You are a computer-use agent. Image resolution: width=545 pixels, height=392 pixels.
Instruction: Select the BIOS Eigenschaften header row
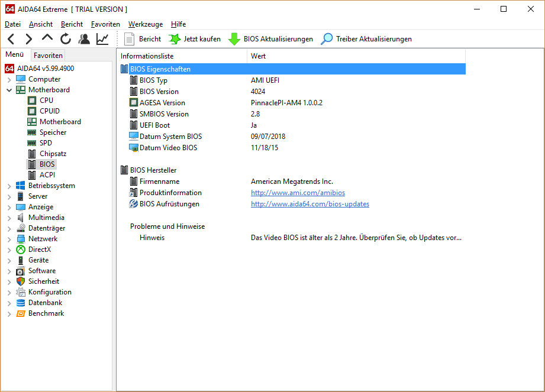pos(292,69)
